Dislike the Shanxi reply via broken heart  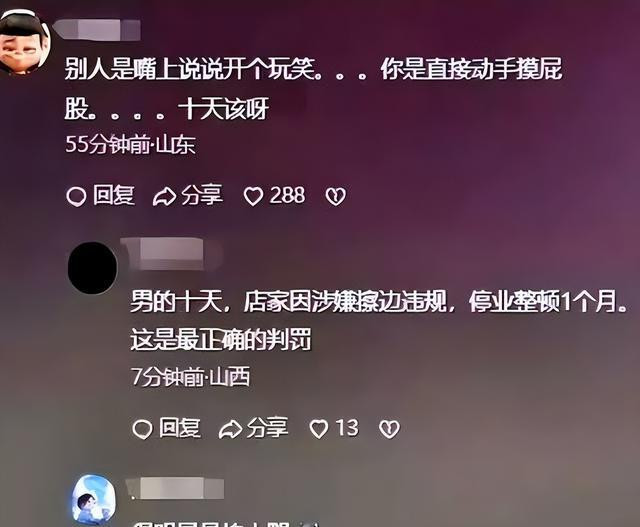click(x=389, y=429)
